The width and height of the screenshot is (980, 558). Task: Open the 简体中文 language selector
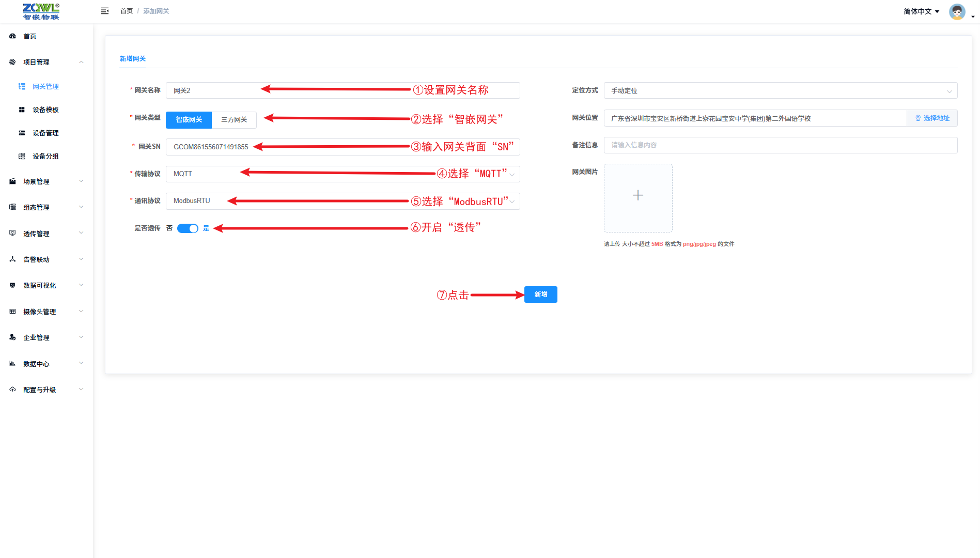(x=921, y=11)
